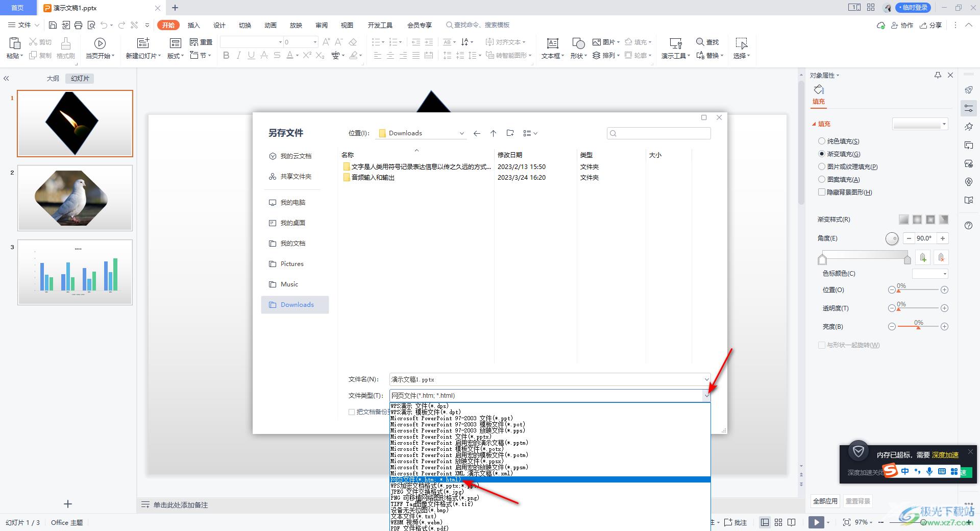Pin the object properties panel

(x=938, y=75)
